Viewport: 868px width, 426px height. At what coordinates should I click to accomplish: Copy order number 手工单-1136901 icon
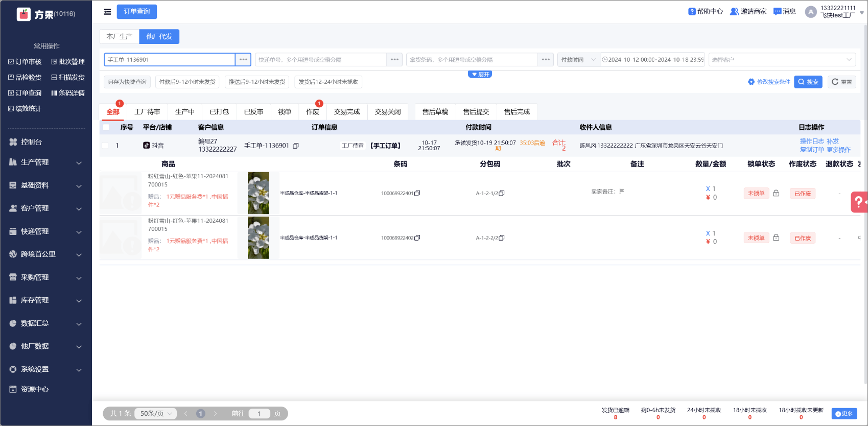296,146
